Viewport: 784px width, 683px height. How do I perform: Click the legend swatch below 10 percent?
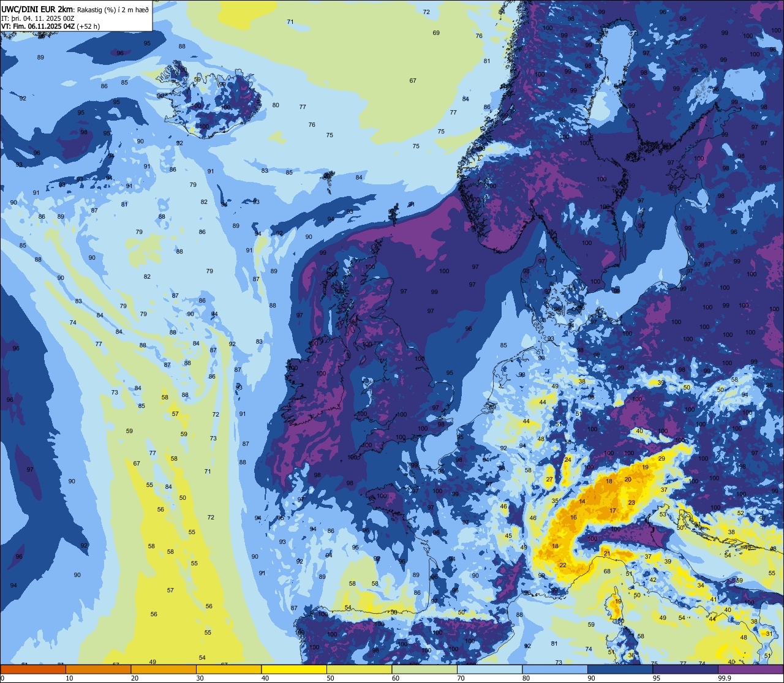[x=33, y=669]
